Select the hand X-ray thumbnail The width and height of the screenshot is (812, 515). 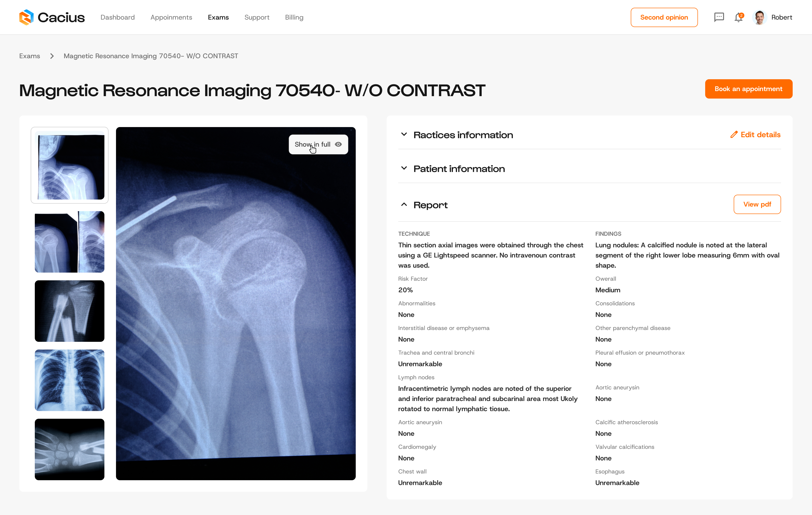(x=69, y=449)
